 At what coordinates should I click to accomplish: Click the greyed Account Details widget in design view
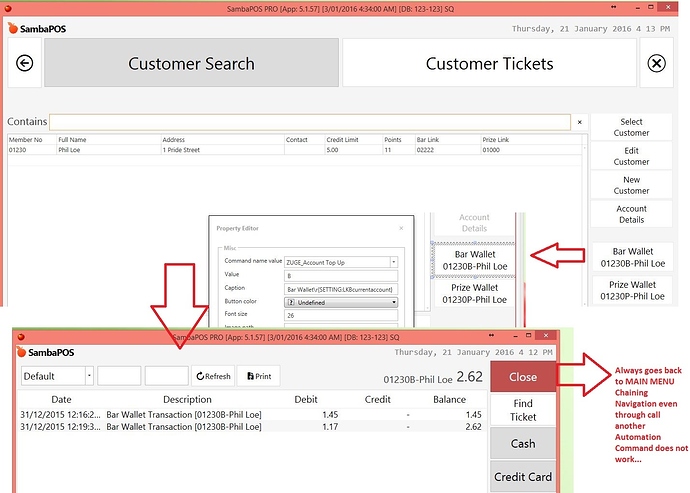coord(474,223)
